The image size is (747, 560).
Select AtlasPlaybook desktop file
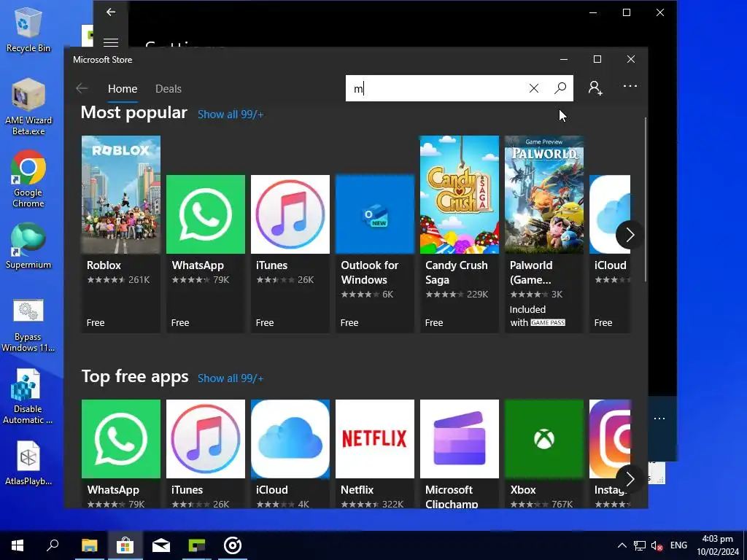pyautogui.click(x=28, y=463)
